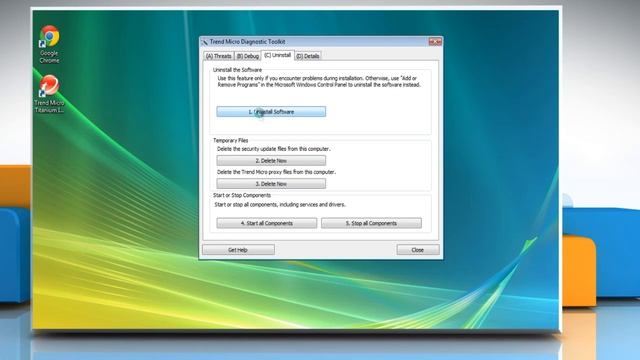
Task: Switch to the (A) Threats tab
Action: (x=218, y=56)
